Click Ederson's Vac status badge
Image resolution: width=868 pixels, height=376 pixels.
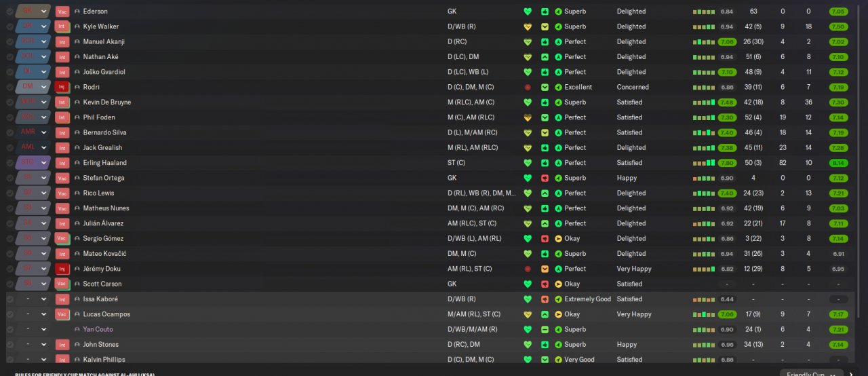(62, 12)
